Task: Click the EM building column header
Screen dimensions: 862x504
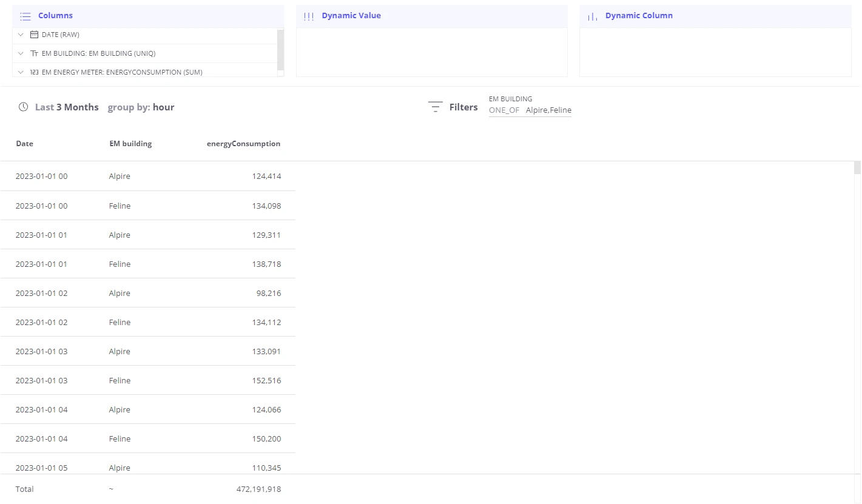Action: pos(130,144)
